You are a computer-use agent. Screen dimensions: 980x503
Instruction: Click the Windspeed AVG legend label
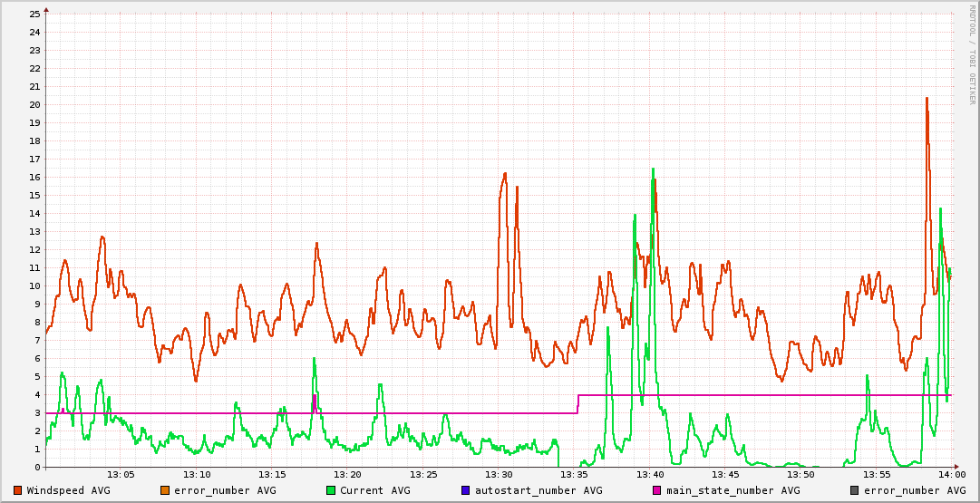pyautogui.click(x=68, y=490)
